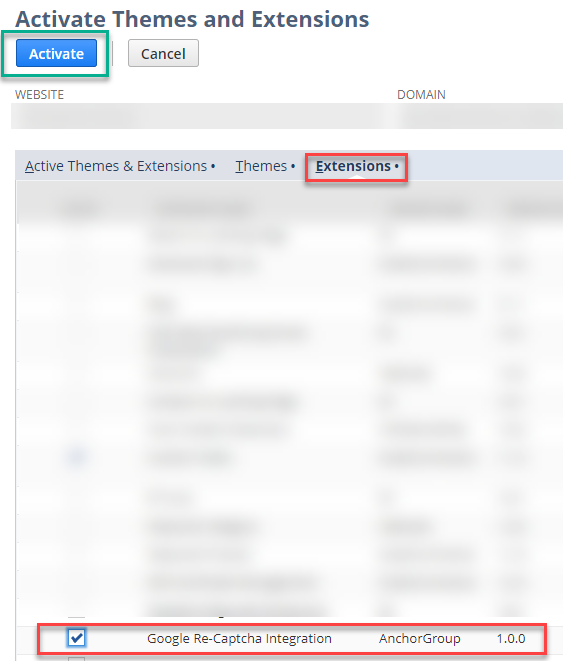Click the bullet dot after Themes
This screenshot has width=563, height=661.
coord(293,167)
